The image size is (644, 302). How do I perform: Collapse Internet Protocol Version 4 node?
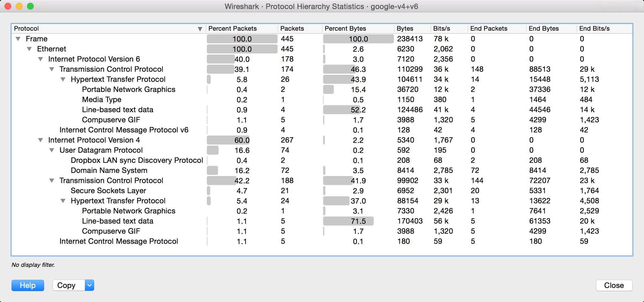(41, 140)
